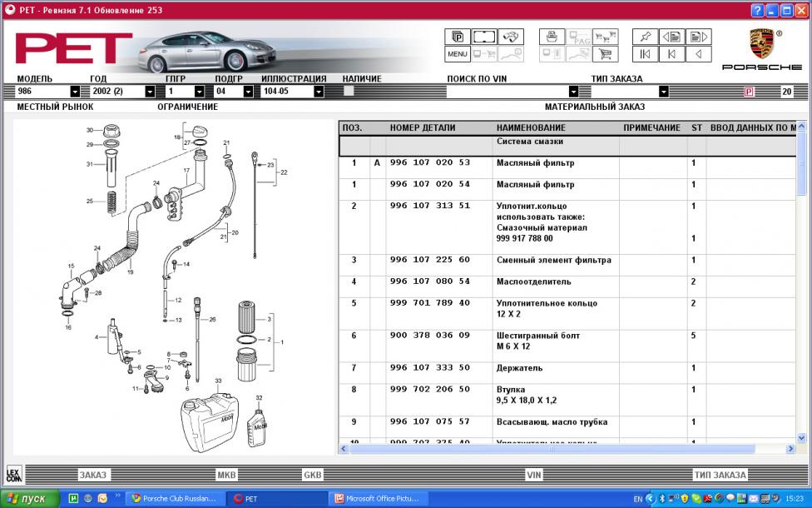The height and width of the screenshot is (508, 812).
Task: Click the EN language indicator
Action: pos(638,499)
